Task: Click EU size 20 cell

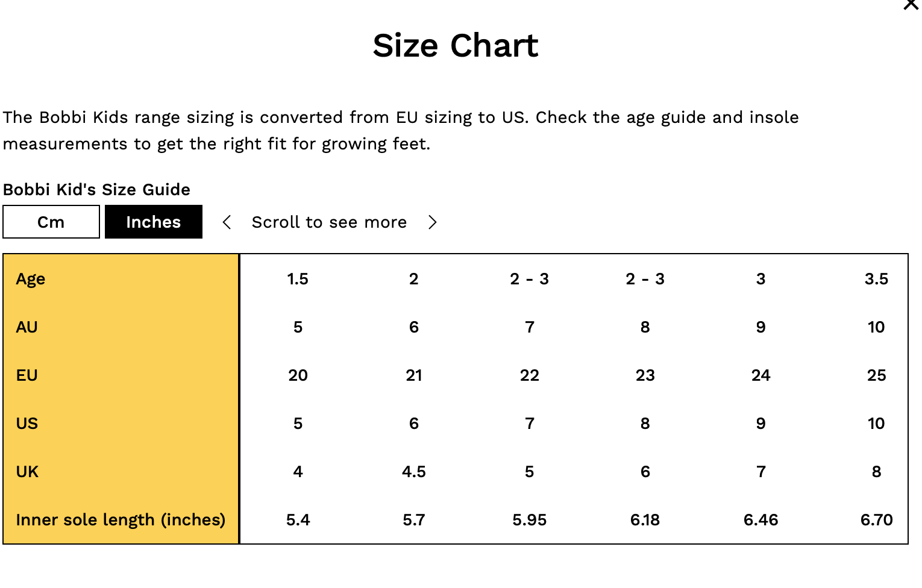Action: pos(298,375)
